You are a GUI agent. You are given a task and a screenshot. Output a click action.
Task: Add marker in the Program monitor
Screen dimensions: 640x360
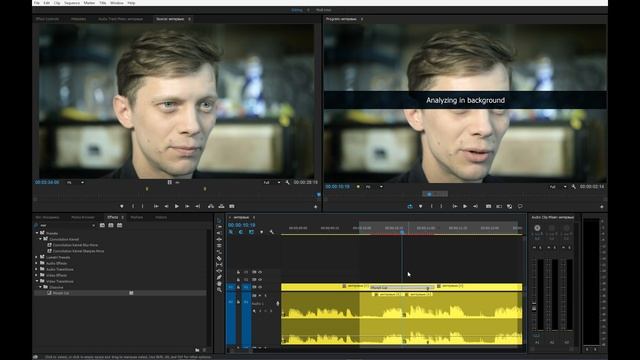(420, 207)
